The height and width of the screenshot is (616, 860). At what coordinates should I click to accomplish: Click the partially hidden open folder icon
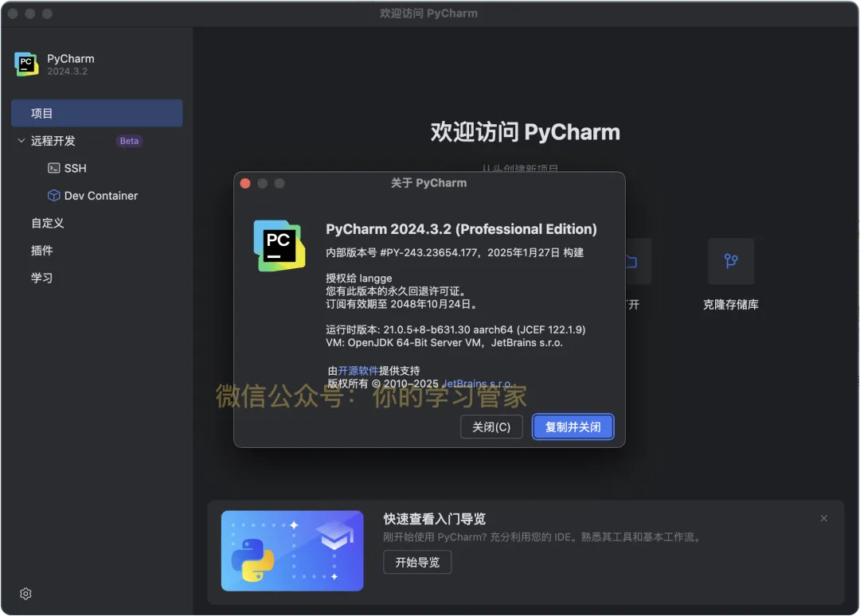(631, 261)
